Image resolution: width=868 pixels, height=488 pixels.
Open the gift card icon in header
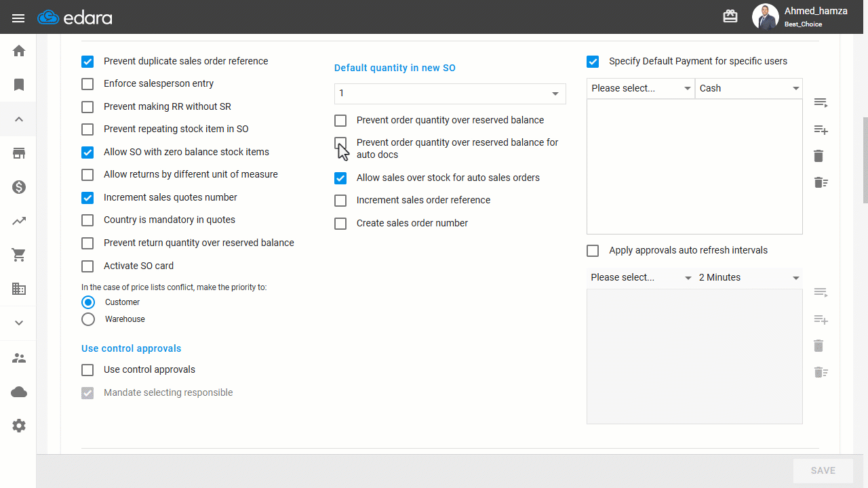[730, 17]
